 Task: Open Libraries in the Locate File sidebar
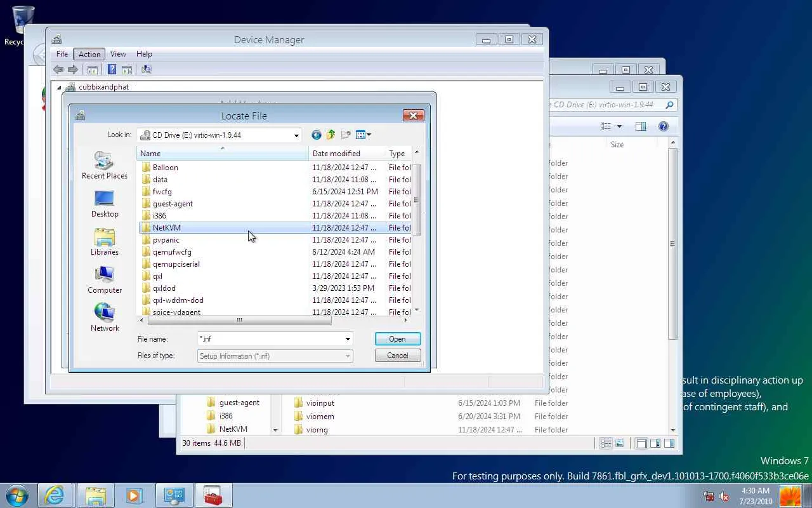pos(105,242)
